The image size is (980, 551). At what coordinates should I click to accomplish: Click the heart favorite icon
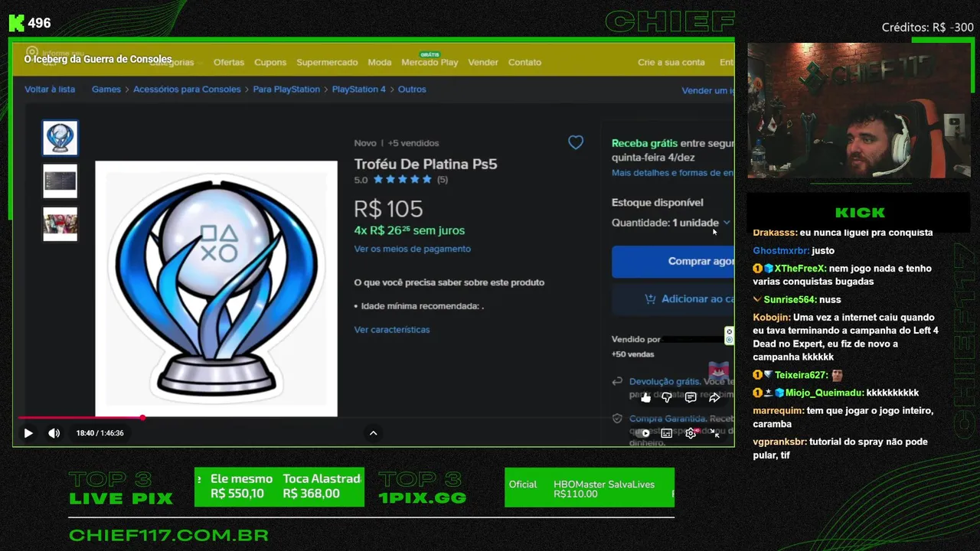click(576, 142)
